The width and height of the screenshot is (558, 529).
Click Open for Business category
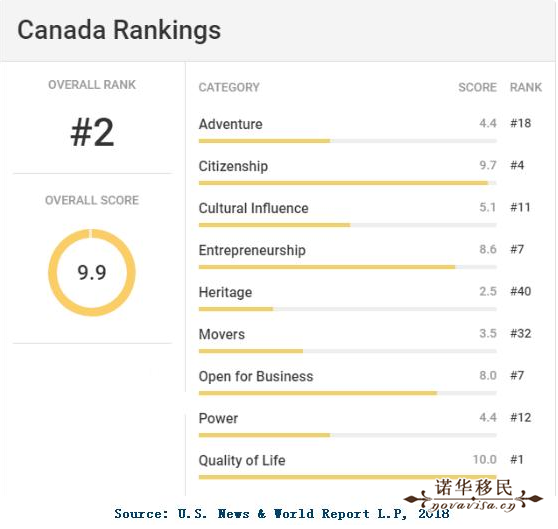tap(256, 376)
